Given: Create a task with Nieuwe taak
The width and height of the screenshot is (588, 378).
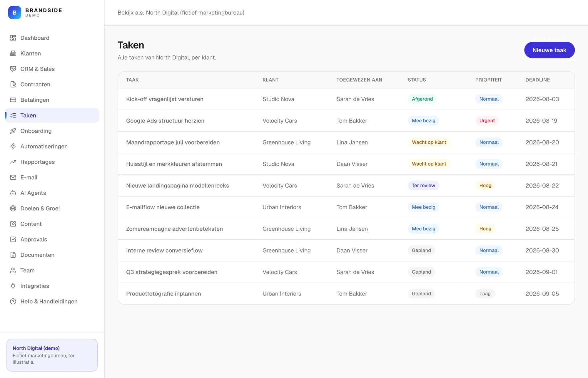Looking at the screenshot, I should pos(549,50).
